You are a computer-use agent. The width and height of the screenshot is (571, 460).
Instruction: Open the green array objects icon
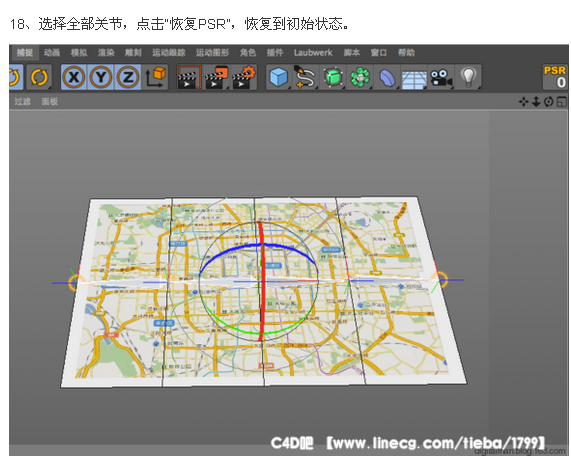click(360, 77)
